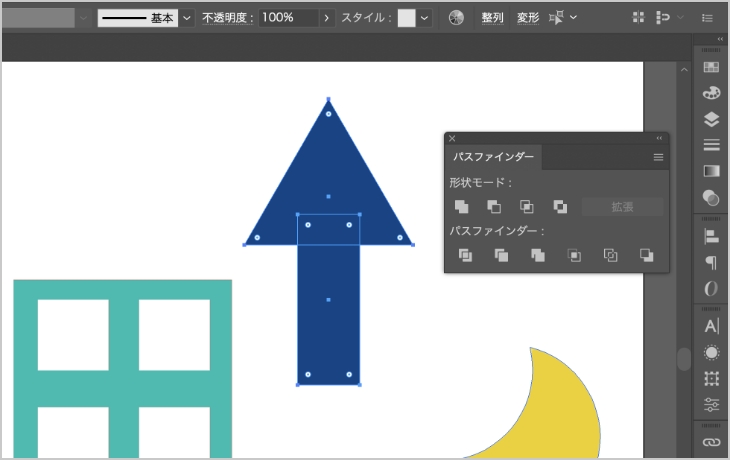Open the 不透明度 (Opacity) label panel

point(228,18)
